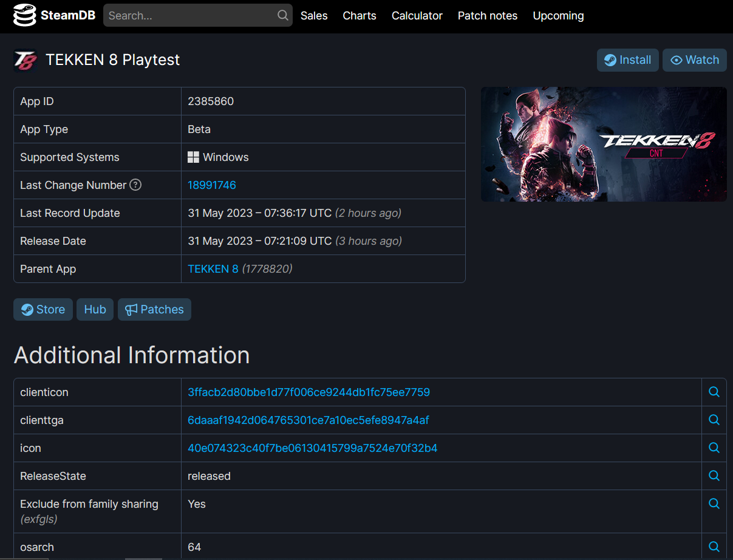This screenshot has width=733, height=560.
Task: Click the search icon in the clienttga row
Action: (x=714, y=420)
